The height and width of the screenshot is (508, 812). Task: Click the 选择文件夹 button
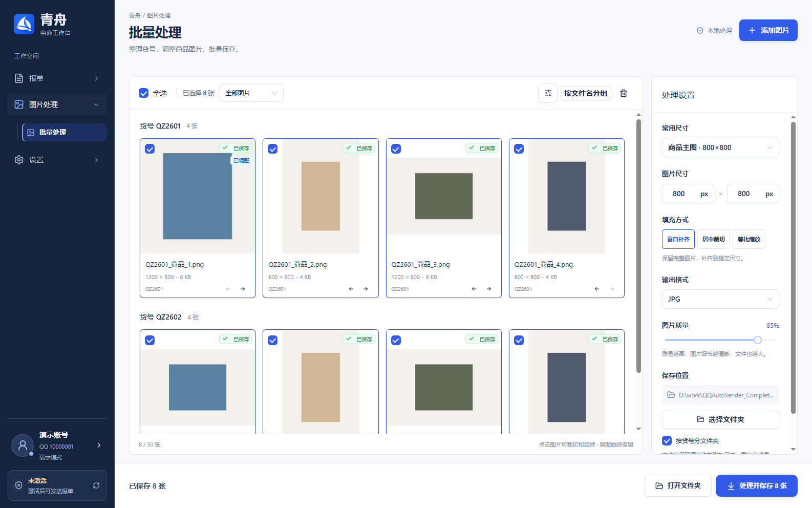click(x=720, y=419)
